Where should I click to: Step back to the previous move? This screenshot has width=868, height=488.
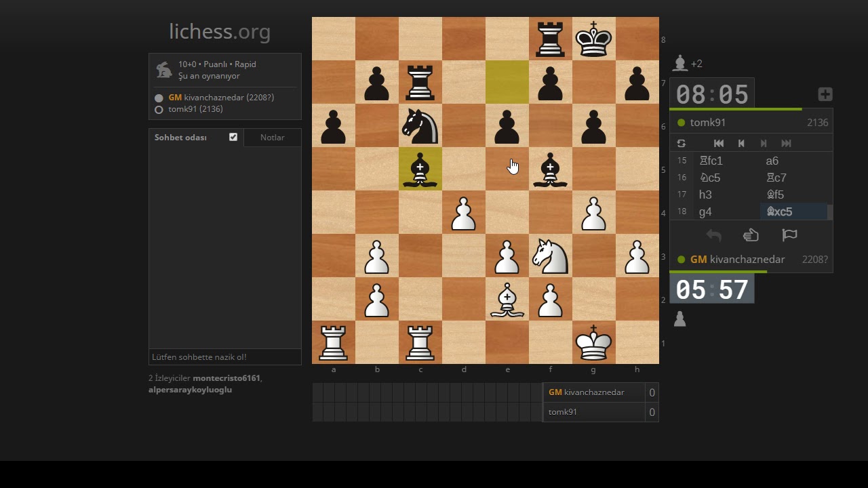741,144
